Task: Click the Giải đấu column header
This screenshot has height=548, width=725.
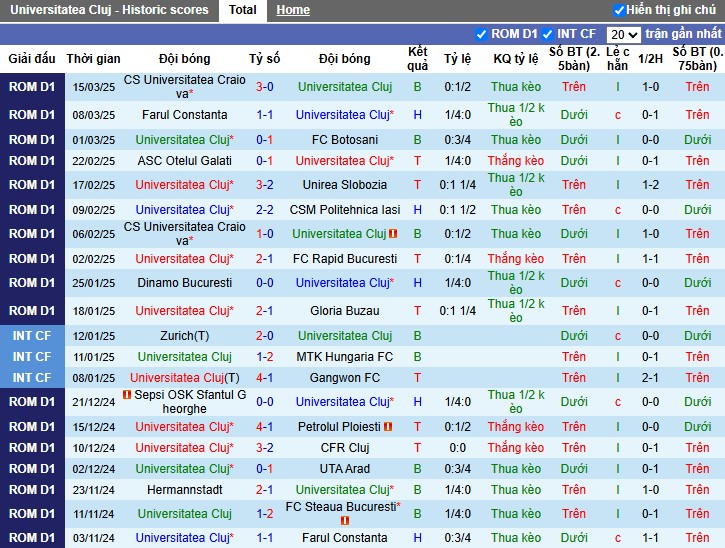Action: [32, 59]
